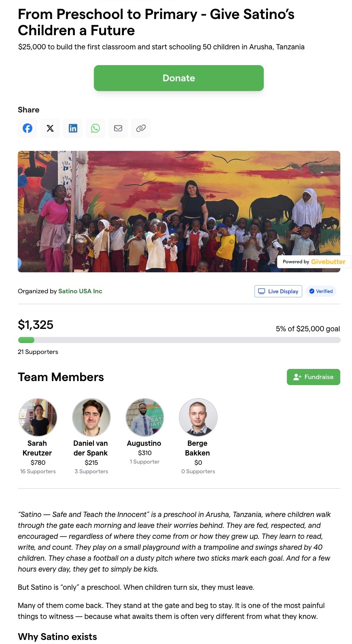Open Satino USA Inc organizer link

[x=80, y=291]
